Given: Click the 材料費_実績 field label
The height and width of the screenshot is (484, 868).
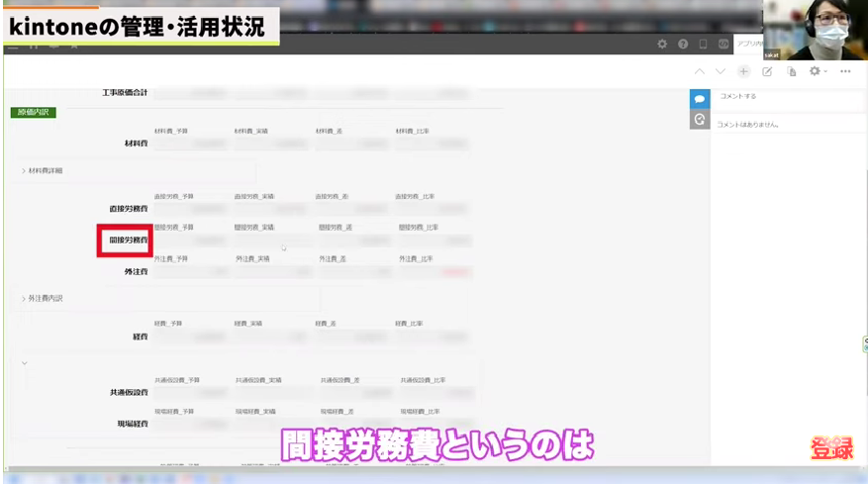Looking at the screenshot, I should (x=250, y=132).
